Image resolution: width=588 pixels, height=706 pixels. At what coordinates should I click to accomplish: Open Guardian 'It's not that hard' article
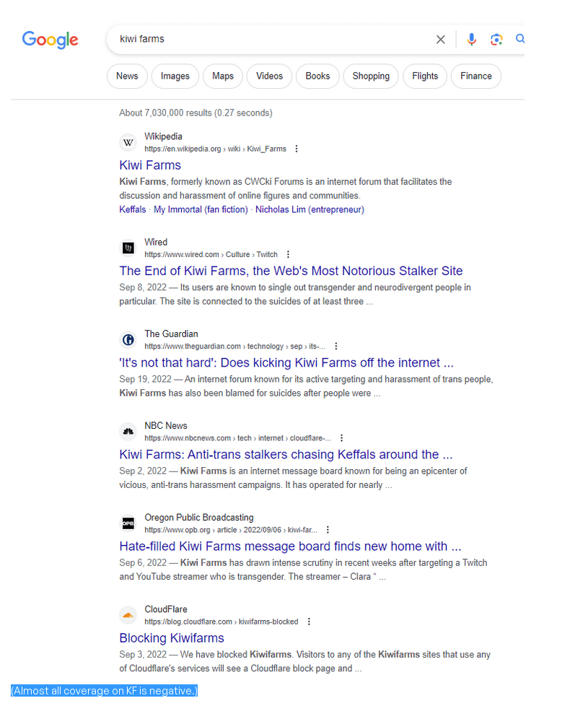(x=286, y=362)
